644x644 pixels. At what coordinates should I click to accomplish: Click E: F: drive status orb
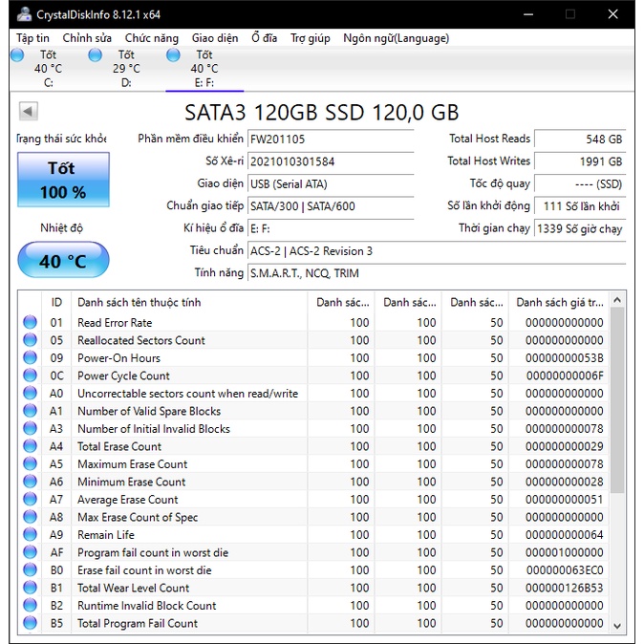[173, 55]
